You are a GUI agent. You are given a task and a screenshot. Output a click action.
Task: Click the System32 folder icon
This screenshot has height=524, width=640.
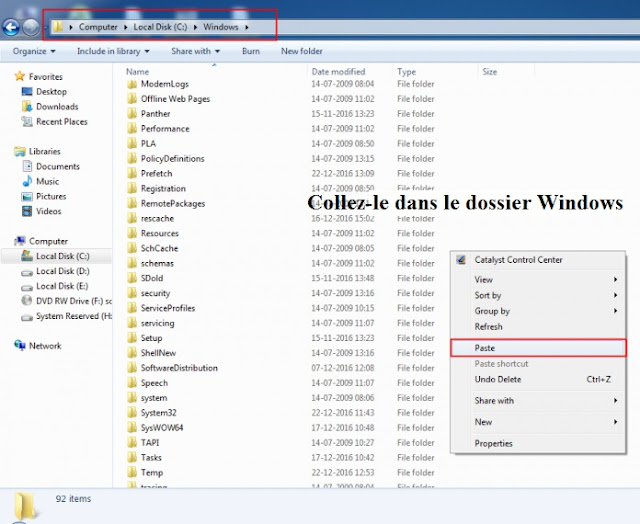[132, 413]
